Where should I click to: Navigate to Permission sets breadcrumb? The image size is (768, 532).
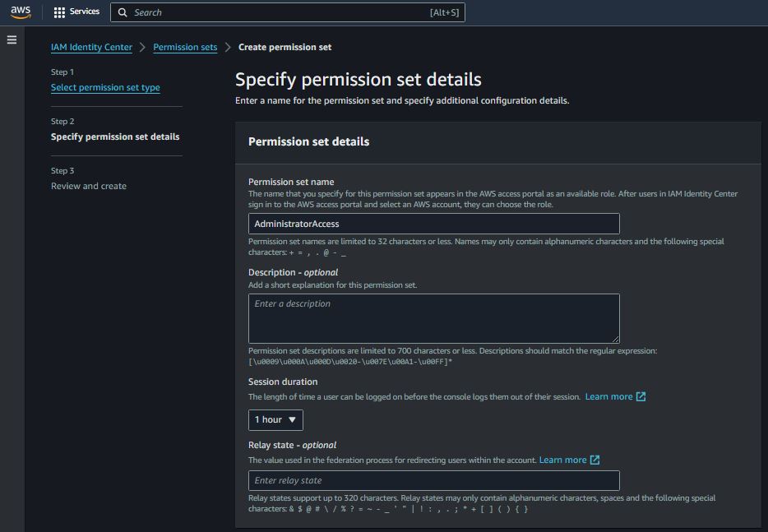185,47
